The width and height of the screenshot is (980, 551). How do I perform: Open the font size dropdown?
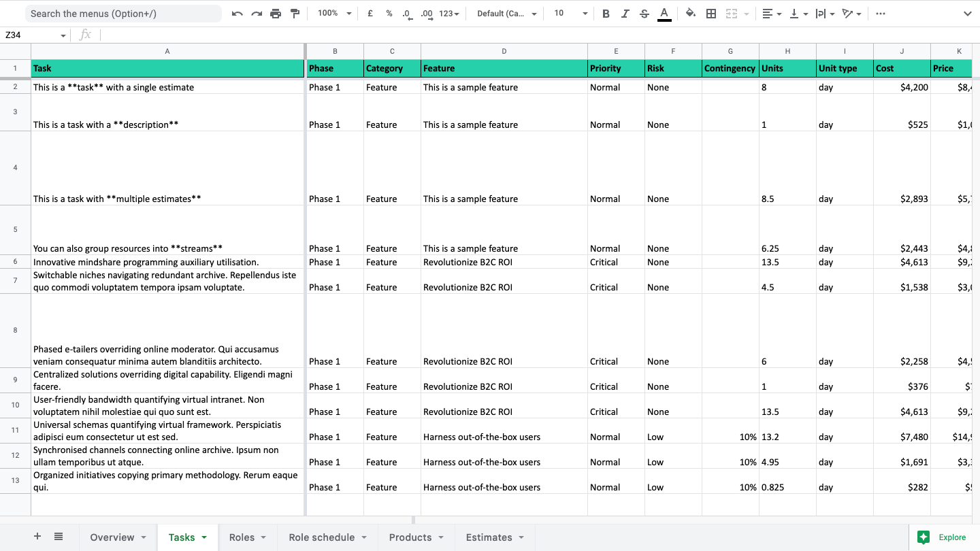[x=570, y=14]
